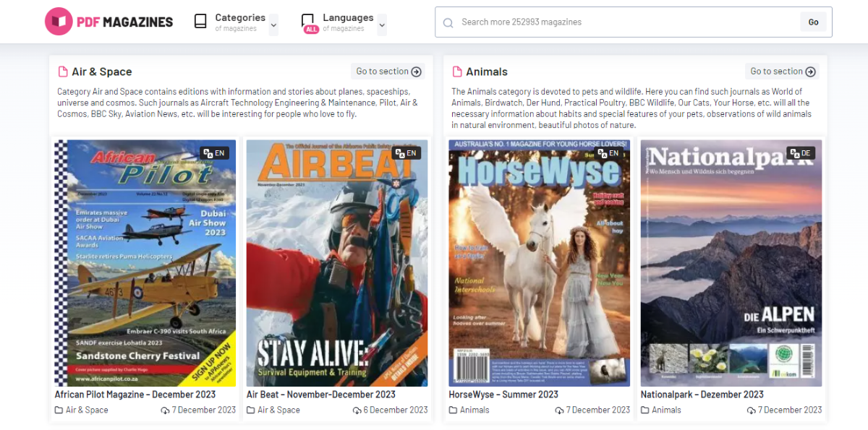Click folder icon under African Pilot Magazine

[x=59, y=410]
